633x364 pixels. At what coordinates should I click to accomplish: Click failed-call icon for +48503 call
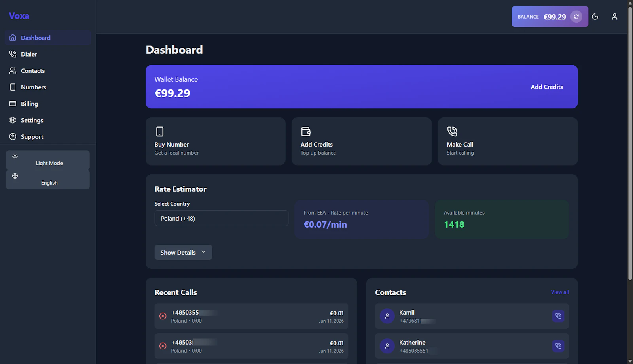coord(163,346)
